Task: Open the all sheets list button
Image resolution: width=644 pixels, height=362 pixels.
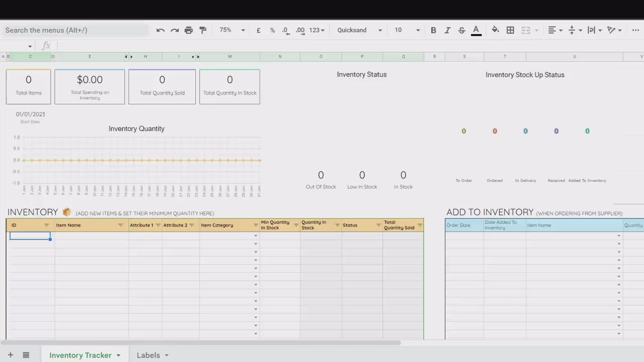Action: (26, 355)
